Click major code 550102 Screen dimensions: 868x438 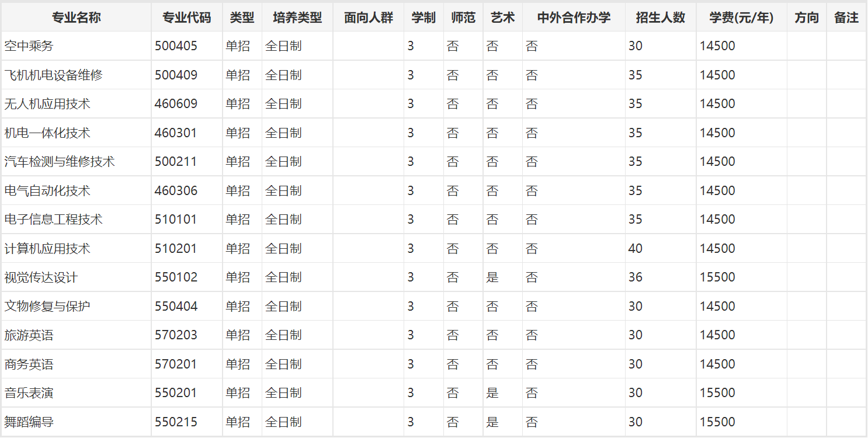pos(176,277)
